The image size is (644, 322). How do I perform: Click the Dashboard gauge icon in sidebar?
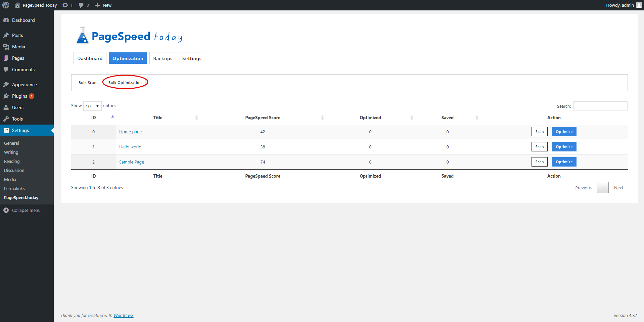[x=6, y=20]
